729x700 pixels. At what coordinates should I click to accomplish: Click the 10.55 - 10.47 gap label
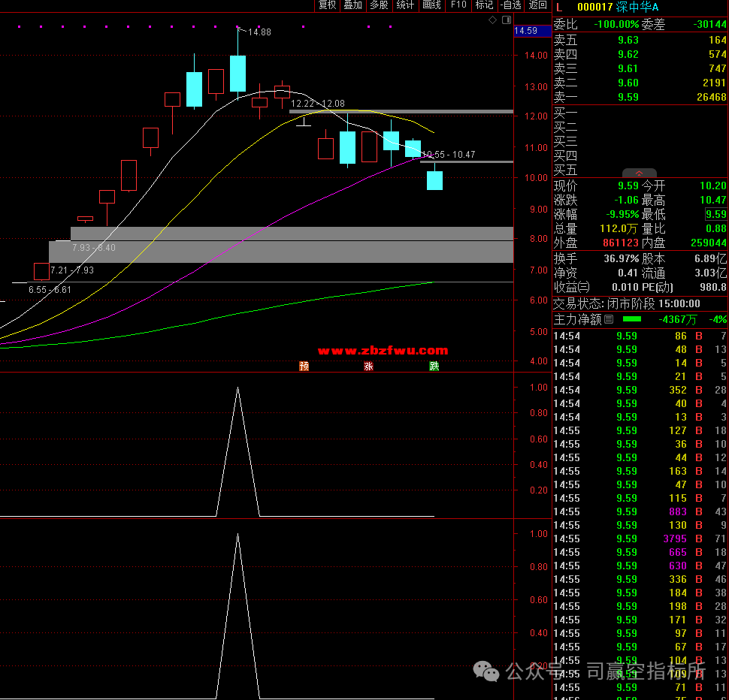pyautogui.click(x=449, y=154)
